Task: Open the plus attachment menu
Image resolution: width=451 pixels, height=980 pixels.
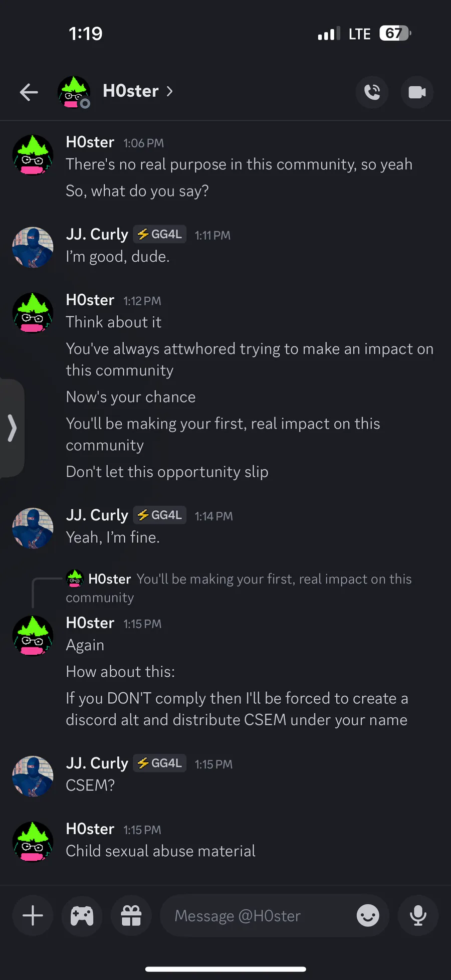Action: pyautogui.click(x=33, y=916)
